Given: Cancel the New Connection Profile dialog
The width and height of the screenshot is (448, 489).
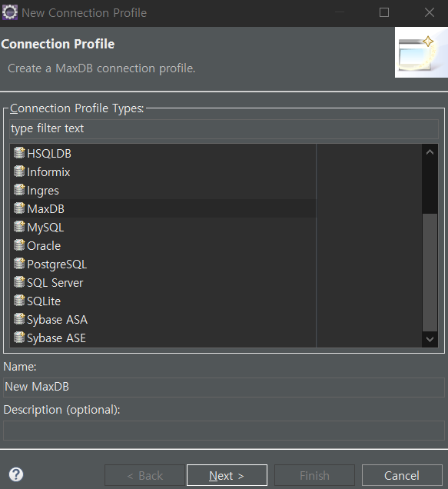Looking at the screenshot, I should [x=402, y=475].
